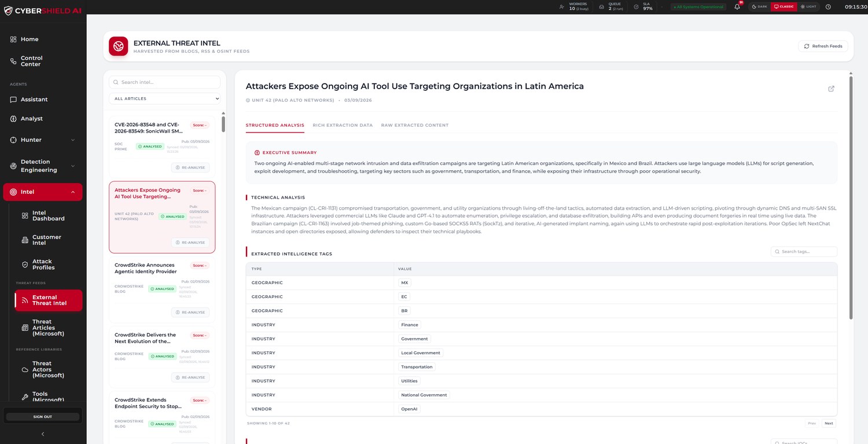Expand Detection Engineering submenu chevron

click(x=73, y=166)
